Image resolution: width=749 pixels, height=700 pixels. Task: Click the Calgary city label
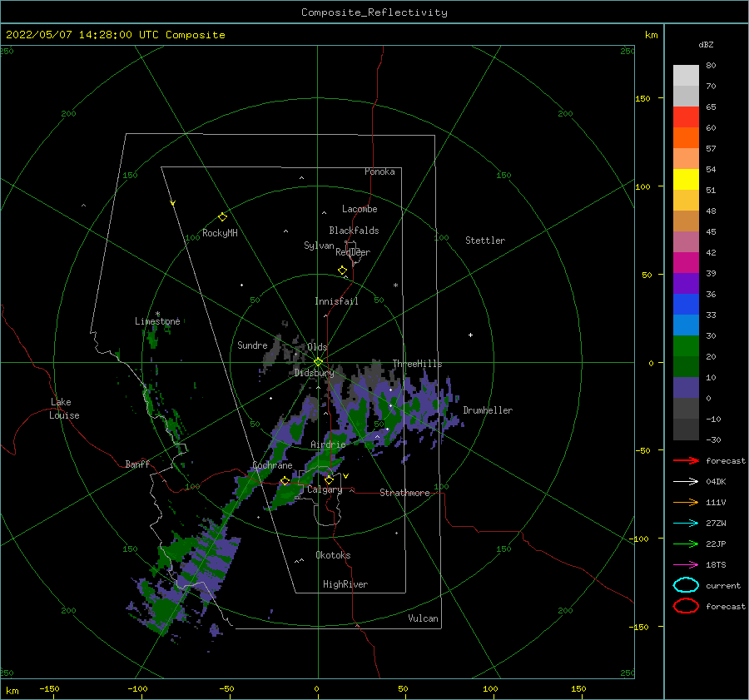325,489
